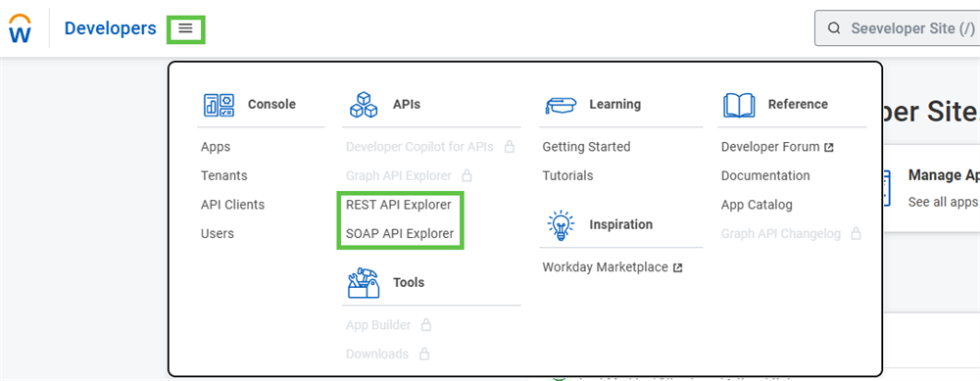Click the Reference open book icon
This screenshot has height=381, width=980.
coord(739,105)
